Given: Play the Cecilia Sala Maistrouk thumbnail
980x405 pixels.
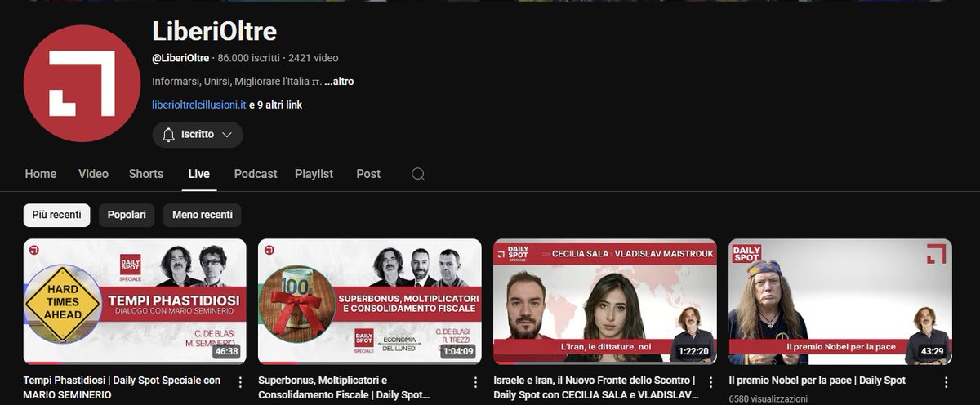Looking at the screenshot, I should pyautogui.click(x=605, y=301).
